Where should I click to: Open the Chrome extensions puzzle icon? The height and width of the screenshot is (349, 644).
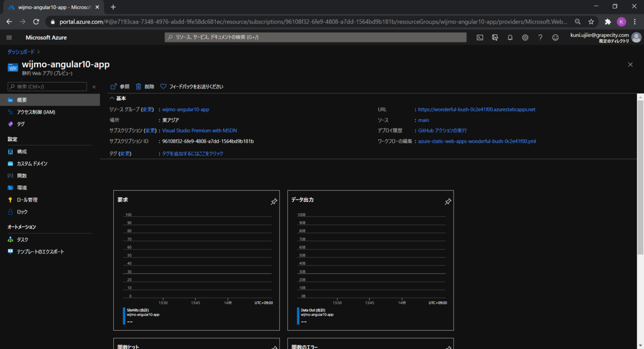click(608, 22)
